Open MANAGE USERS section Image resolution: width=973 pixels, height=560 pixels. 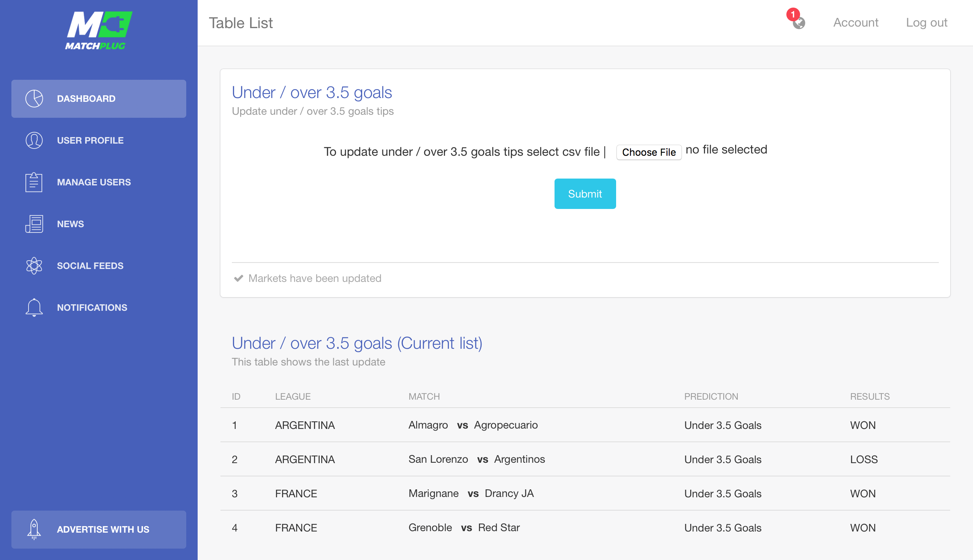[x=98, y=182]
